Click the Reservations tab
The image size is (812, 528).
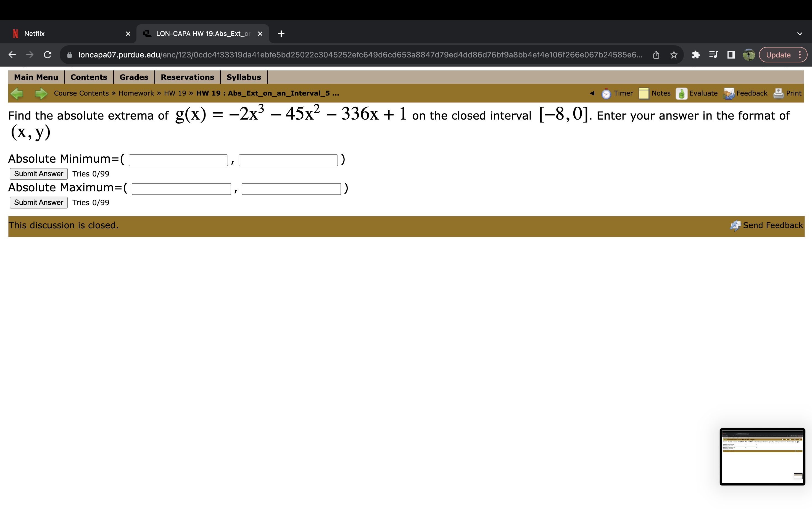click(187, 77)
